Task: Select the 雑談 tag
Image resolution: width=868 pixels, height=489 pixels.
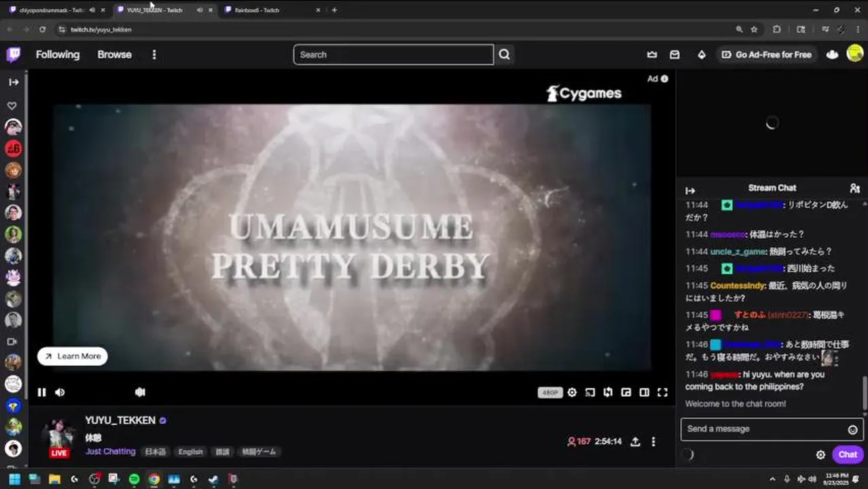Action: [x=222, y=452]
